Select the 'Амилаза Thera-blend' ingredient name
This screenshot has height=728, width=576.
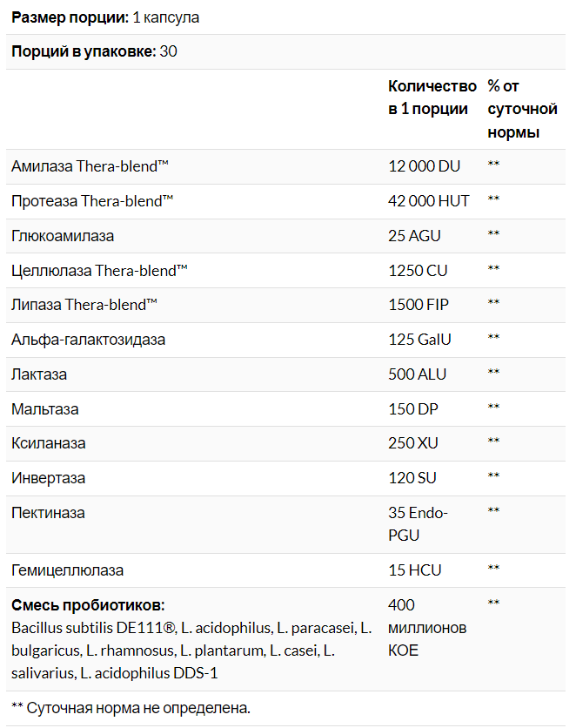90,166
